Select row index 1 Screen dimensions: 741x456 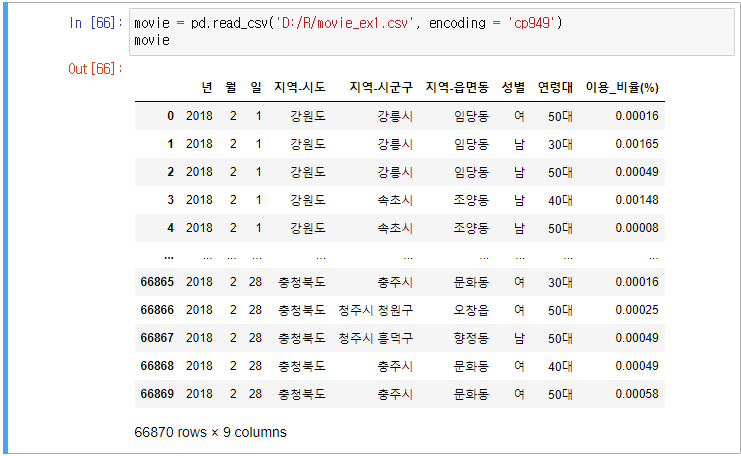(x=171, y=144)
